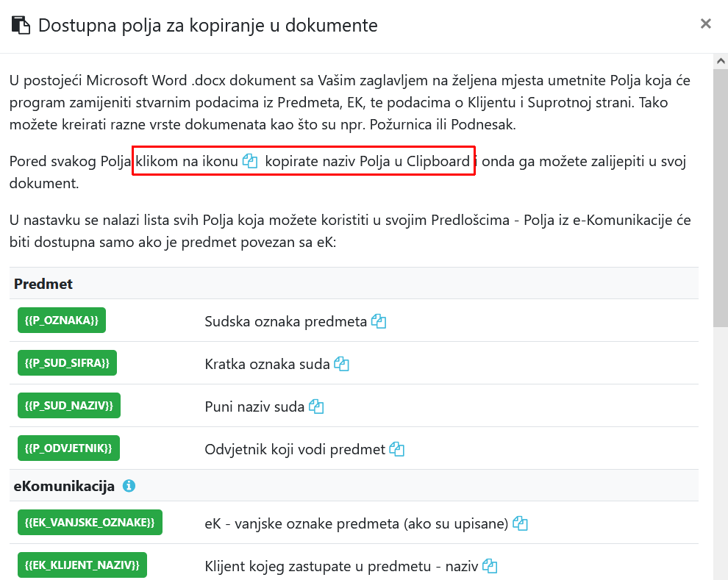The image size is (728, 580).
Task: Click the copy icon in the instructions paragraph
Action: coord(250,161)
